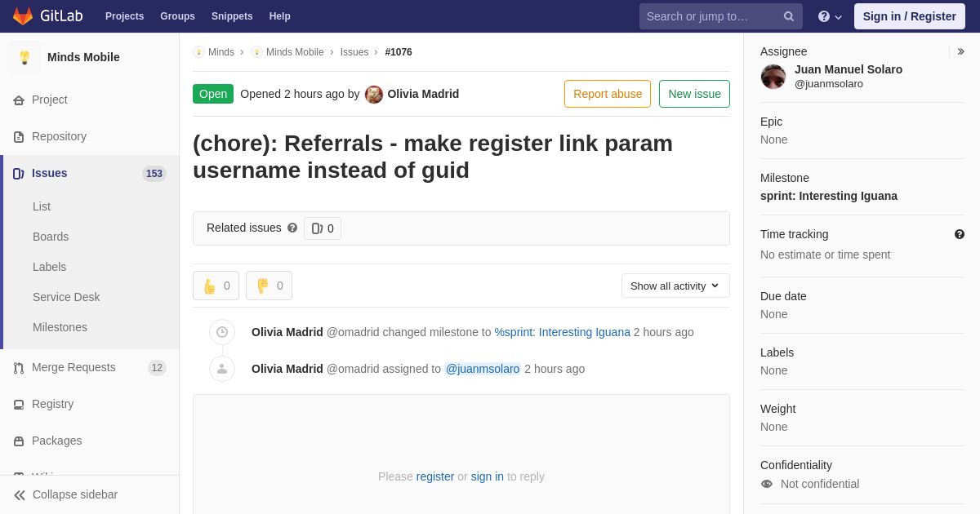Open the Show all activity dropdown
This screenshot has width=980, height=514.
(675, 286)
